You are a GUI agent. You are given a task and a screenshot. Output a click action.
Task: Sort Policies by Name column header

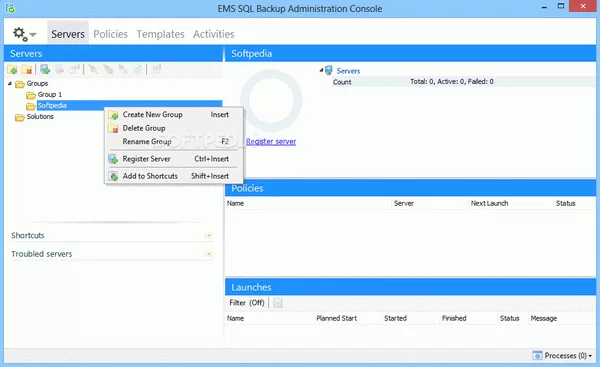(x=308, y=203)
